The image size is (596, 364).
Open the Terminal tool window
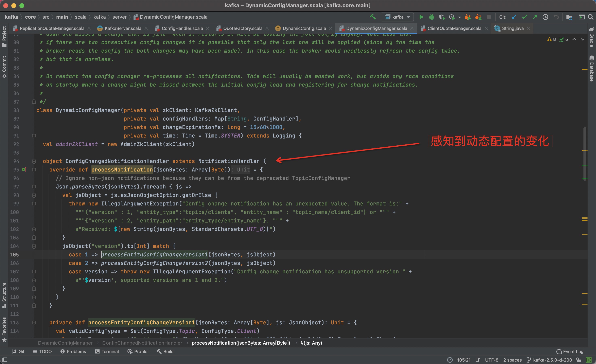pyautogui.click(x=107, y=351)
